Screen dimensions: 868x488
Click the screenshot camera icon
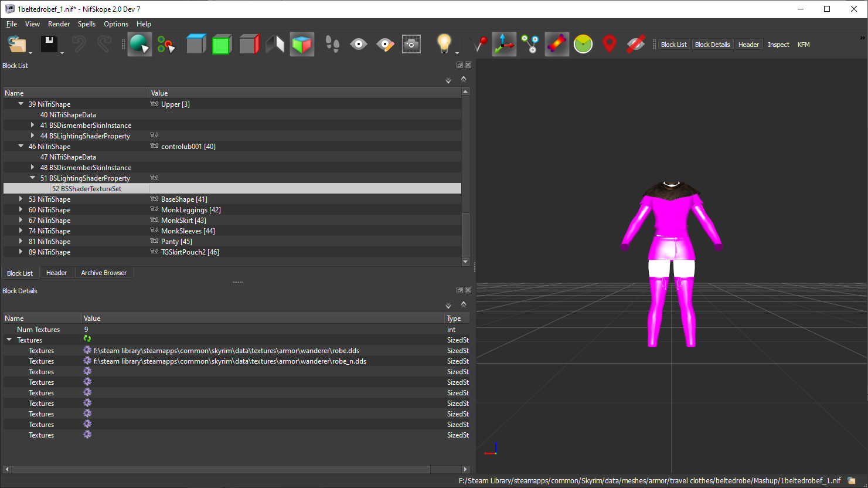click(411, 45)
